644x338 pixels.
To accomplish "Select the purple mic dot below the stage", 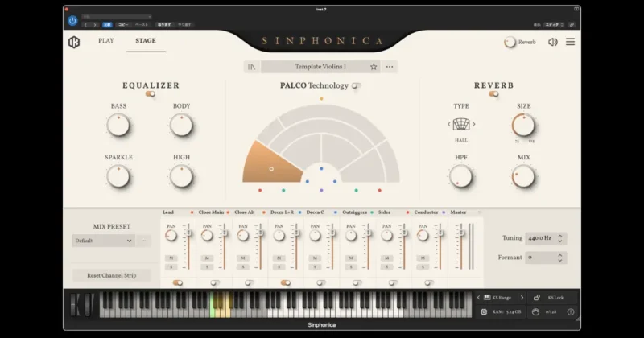I will (321, 190).
